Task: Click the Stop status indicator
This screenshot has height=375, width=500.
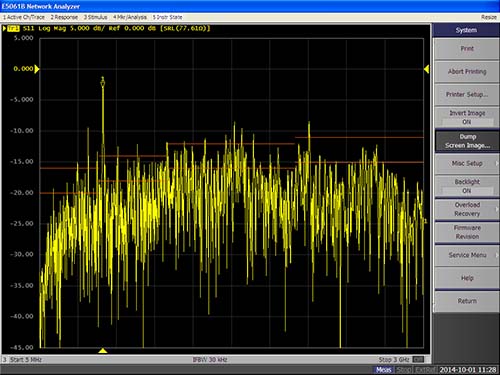Action: (x=404, y=370)
